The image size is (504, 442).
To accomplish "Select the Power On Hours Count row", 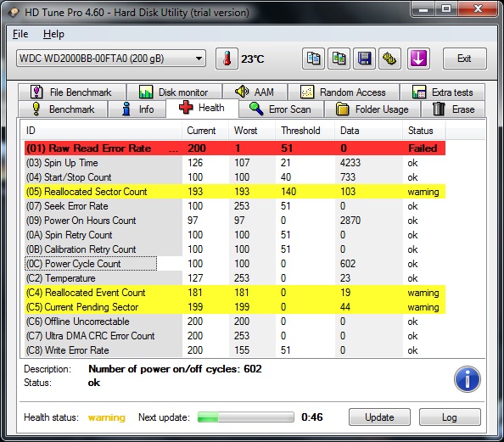I will [235, 221].
